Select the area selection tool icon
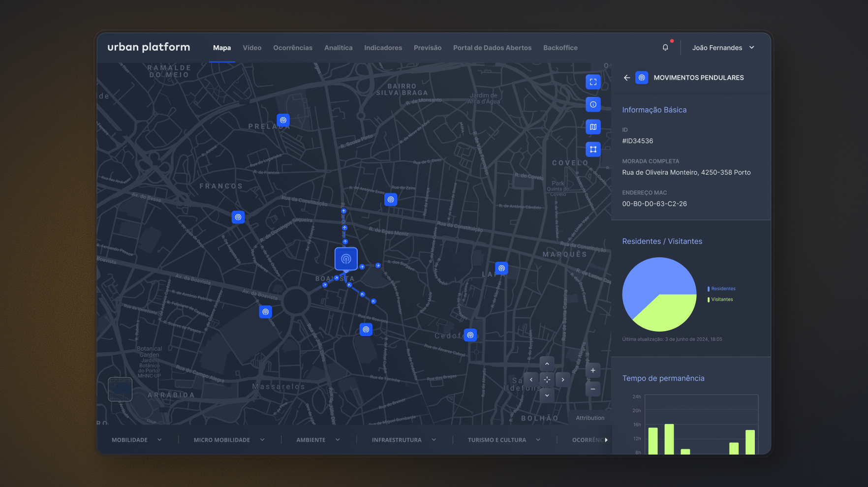The width and height of the screenshot is (868, 487). pyautogui.click(x=593, y=149)
